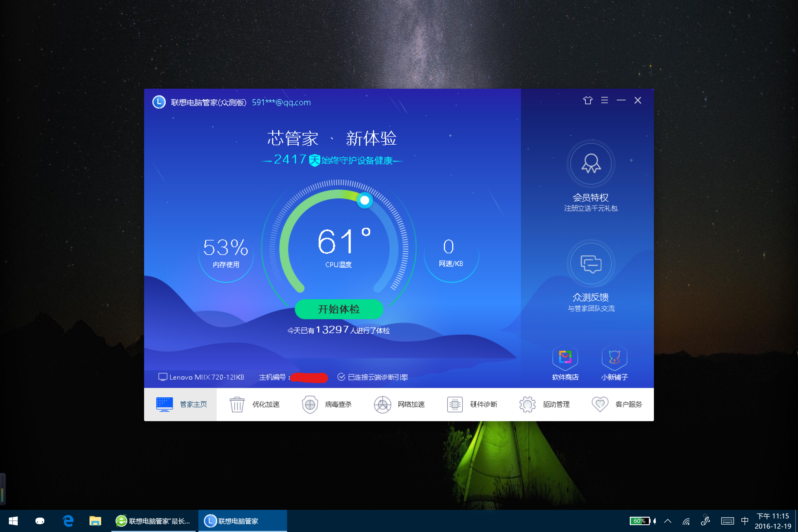798x532 pixels.
Task: Click the gift icon in title bar
Action: (x=588, y=100)
